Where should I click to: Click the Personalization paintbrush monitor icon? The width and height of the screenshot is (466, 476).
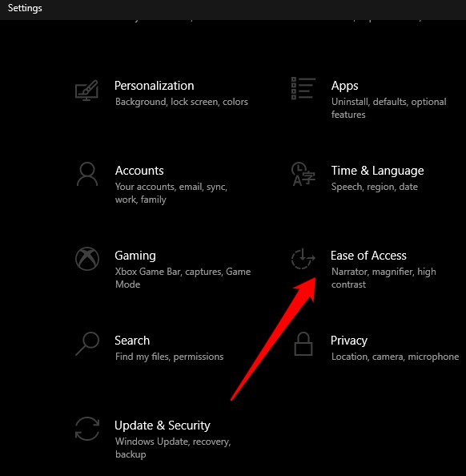(86, 91)
